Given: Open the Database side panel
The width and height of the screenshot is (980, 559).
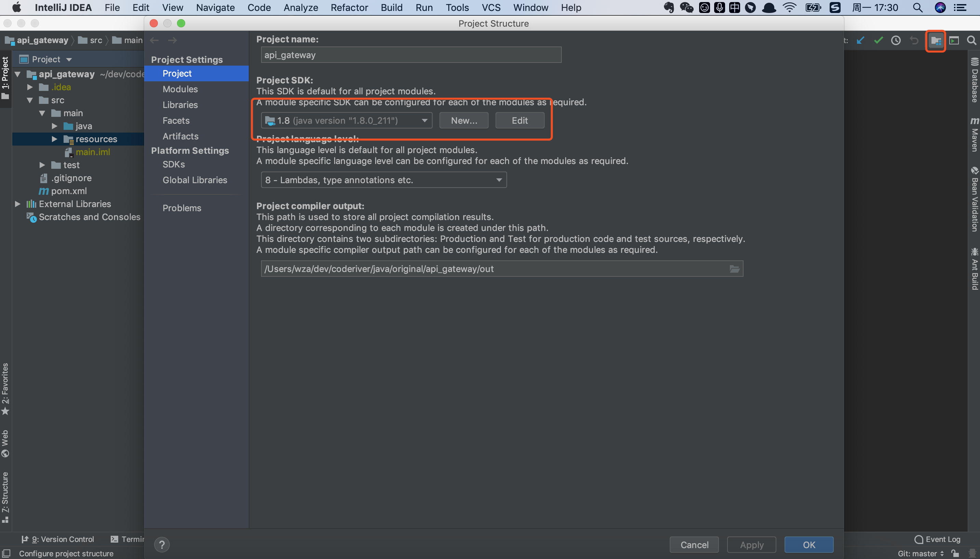Looking at the screenshot, I should tap(974, 81).
